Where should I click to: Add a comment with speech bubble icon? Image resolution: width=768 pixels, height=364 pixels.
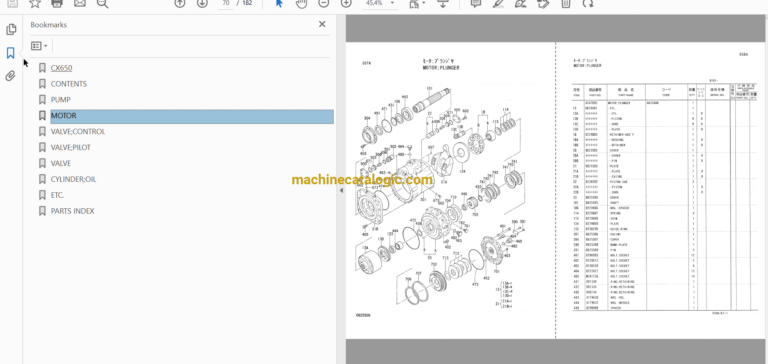pyautogui.click(x=475, y=4)
